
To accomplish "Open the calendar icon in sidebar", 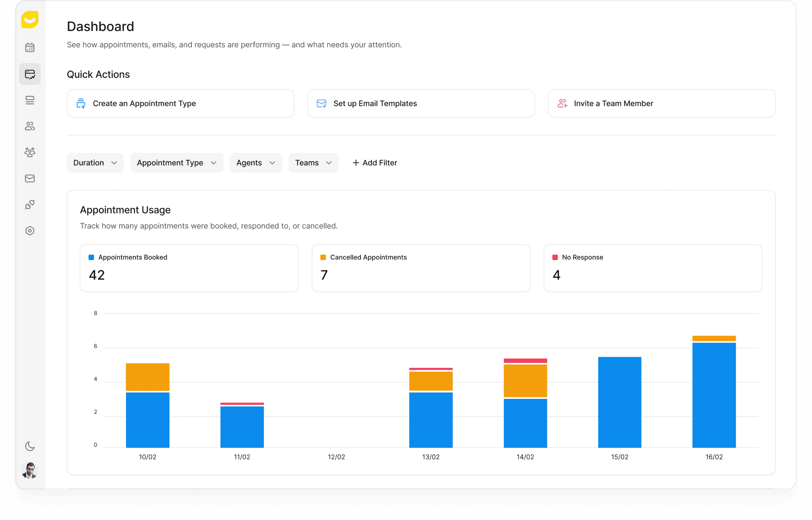I will point(30,47).
